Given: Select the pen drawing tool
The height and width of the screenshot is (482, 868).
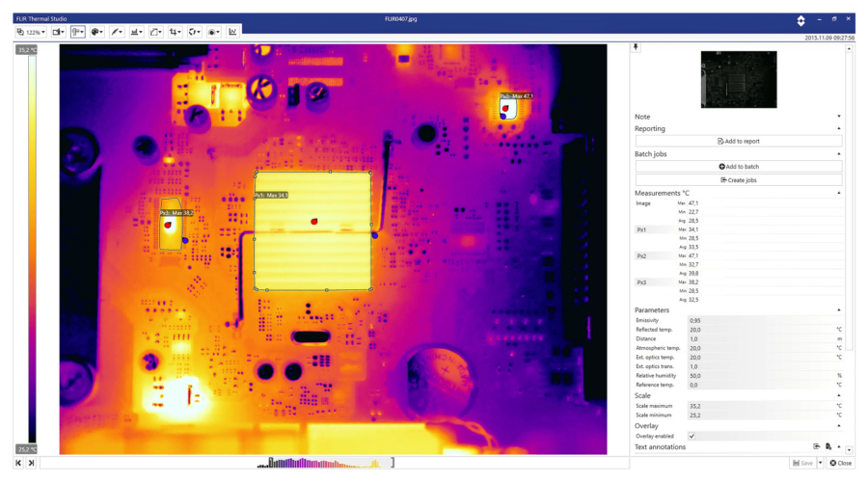Looking at the screenshot, I should tap(117, 32).
